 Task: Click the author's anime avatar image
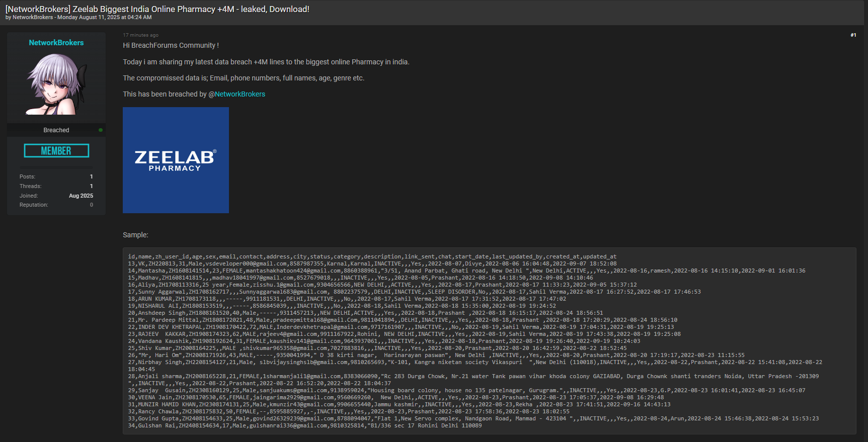(x=56, y=84)
